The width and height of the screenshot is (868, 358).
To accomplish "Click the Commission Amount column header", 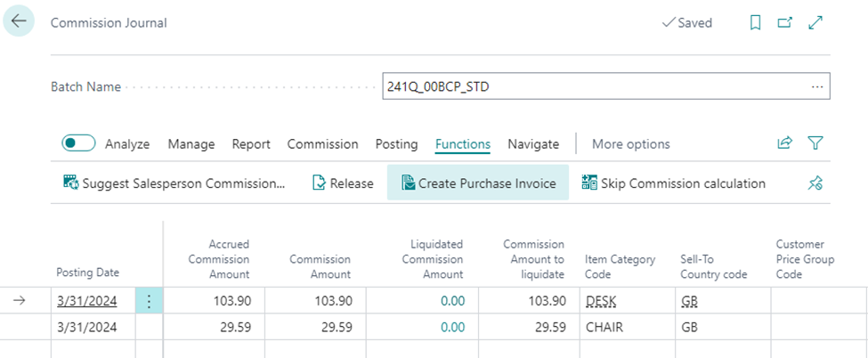I will 320,266.
